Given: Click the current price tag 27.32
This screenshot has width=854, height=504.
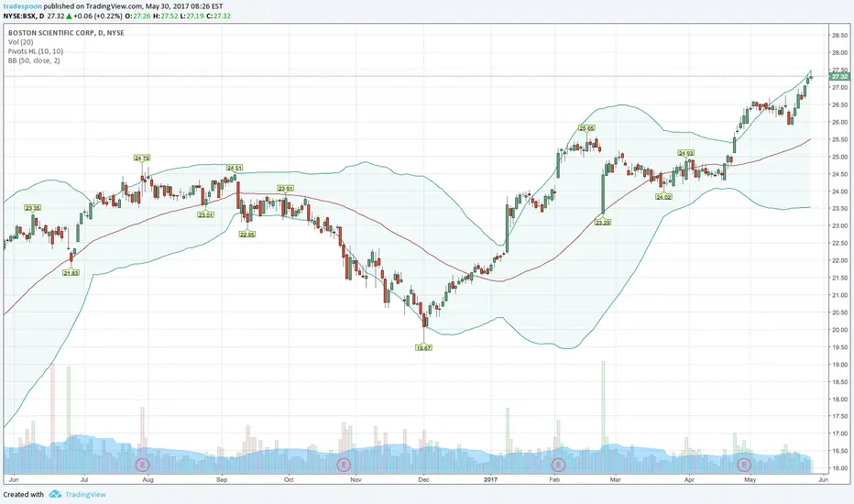Looking at the screenshot, I should point(839,77).
